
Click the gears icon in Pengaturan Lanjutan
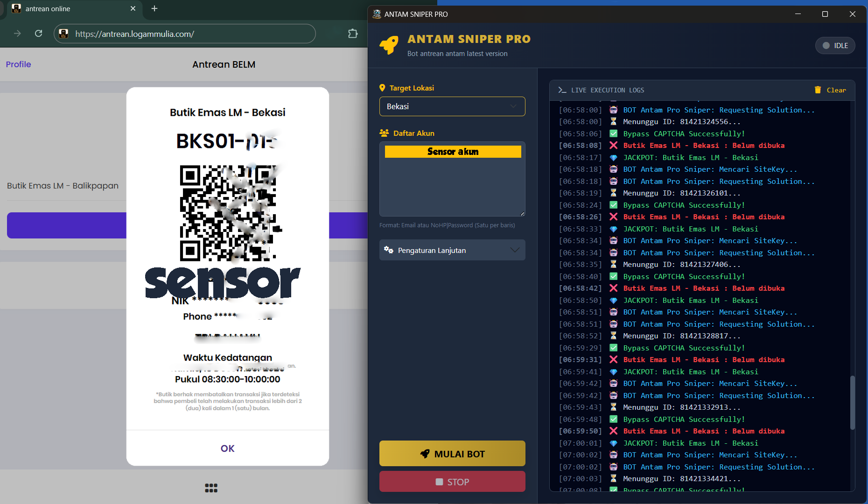coord(388,250)
